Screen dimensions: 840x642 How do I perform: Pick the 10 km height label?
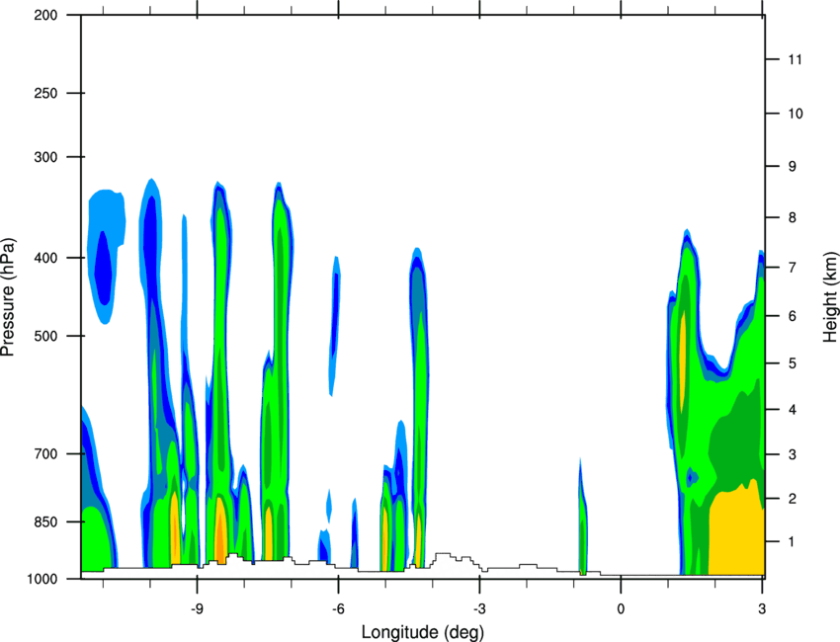coord(795,114)
